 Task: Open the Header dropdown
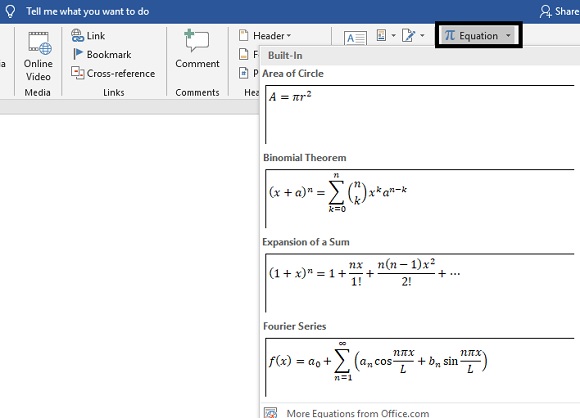coord(265,36)
